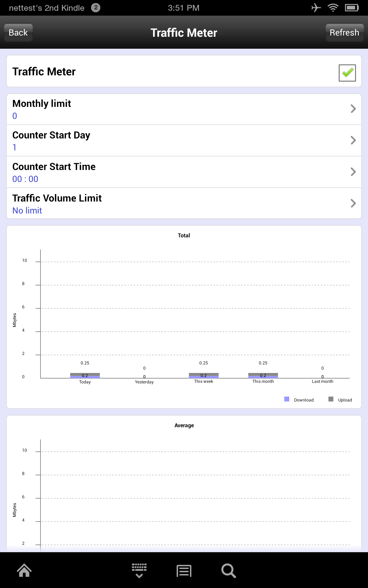Tap the notification count badge
Viewport: 368px width, 588px height.
pyautogui.click(x=96, y=8)
